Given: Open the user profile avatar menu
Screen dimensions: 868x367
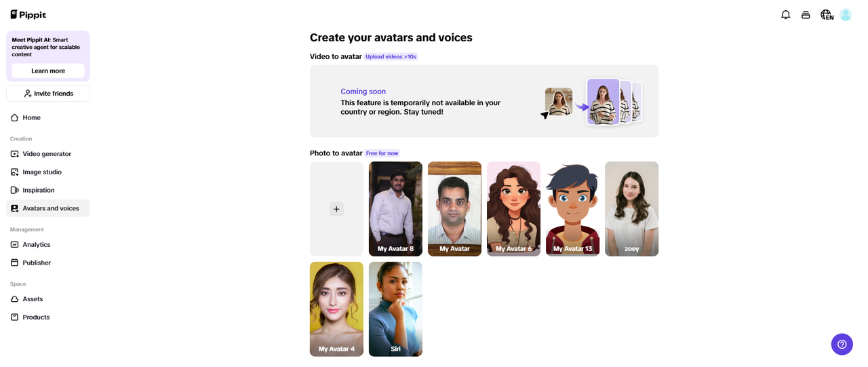Looking at the screenshot, I should coord(846,14).
